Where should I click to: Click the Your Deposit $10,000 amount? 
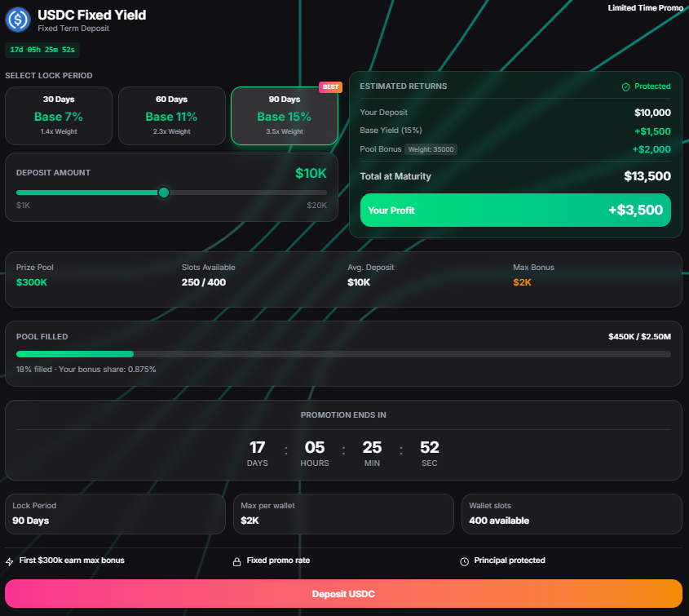[x=652, y=113]
